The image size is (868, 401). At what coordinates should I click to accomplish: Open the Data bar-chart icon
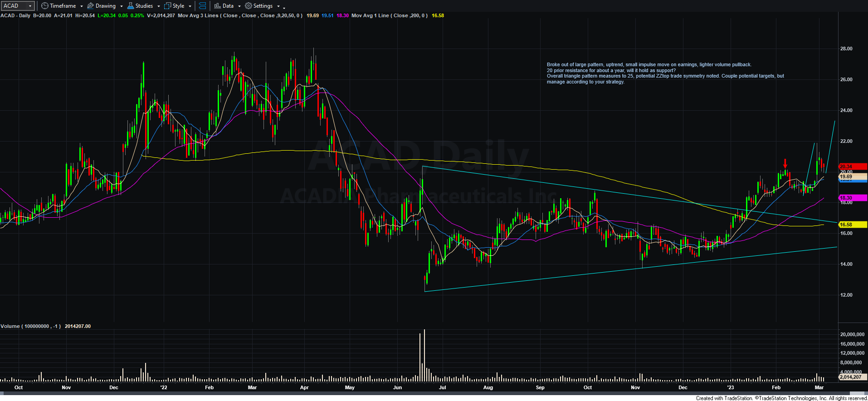pyautogui.click(x=218, y=6)
